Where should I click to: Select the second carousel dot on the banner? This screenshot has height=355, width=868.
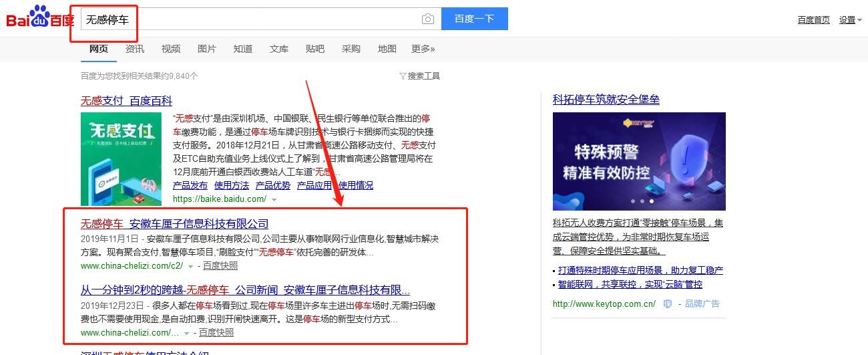[642, 201]
